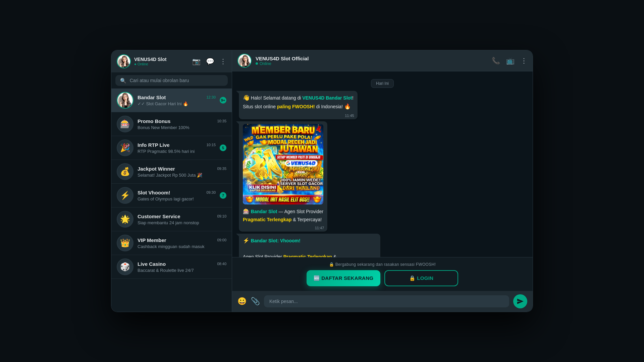Click the green send message button
The image size is (644, 362).
tap(520, 301)
